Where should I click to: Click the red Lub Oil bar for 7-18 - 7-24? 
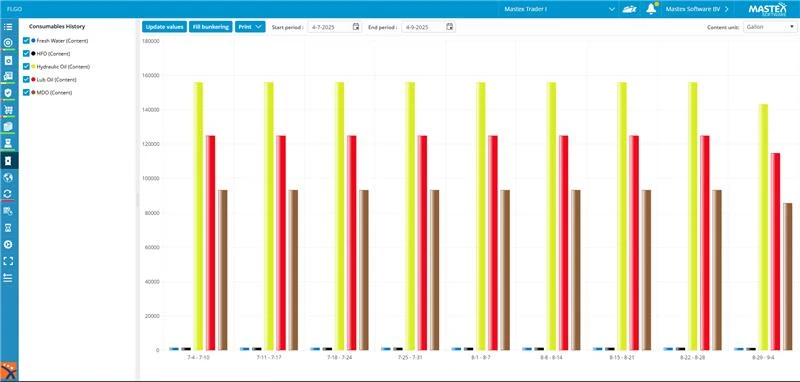coord(352,243)
